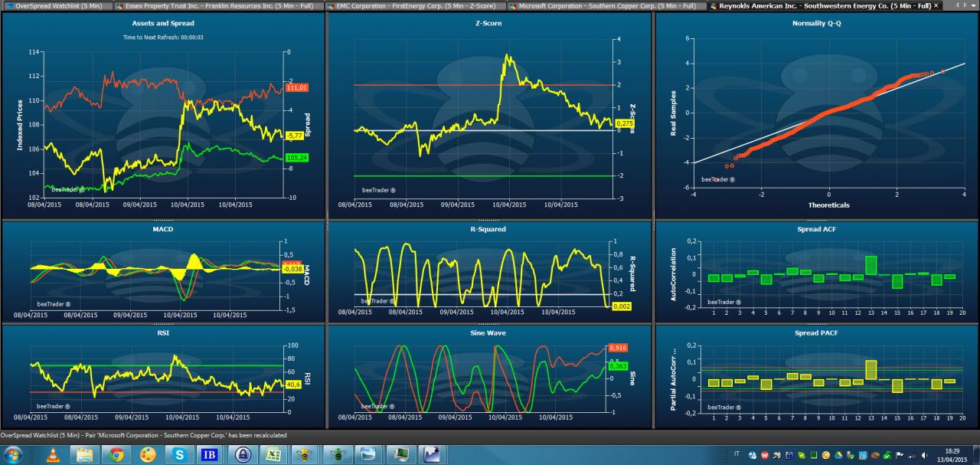
Task: Open the Excel taskbar icon
Action: click(x=273, y=454)
